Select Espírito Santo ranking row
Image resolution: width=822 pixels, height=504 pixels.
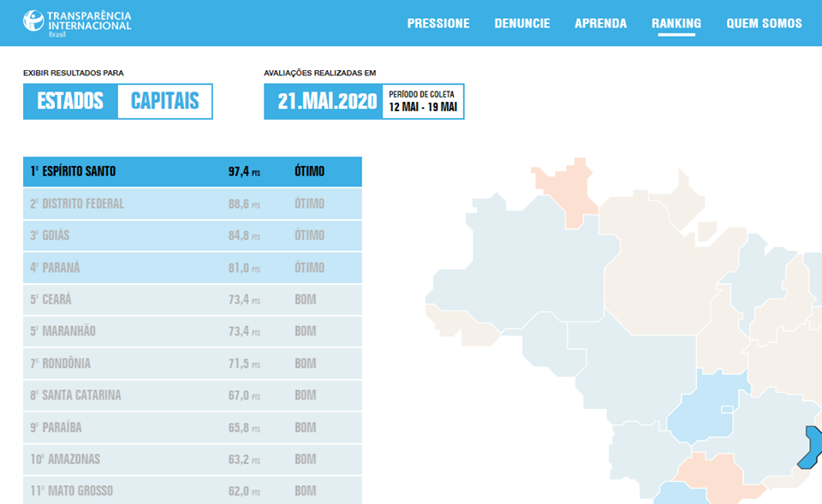pos(192,171)
